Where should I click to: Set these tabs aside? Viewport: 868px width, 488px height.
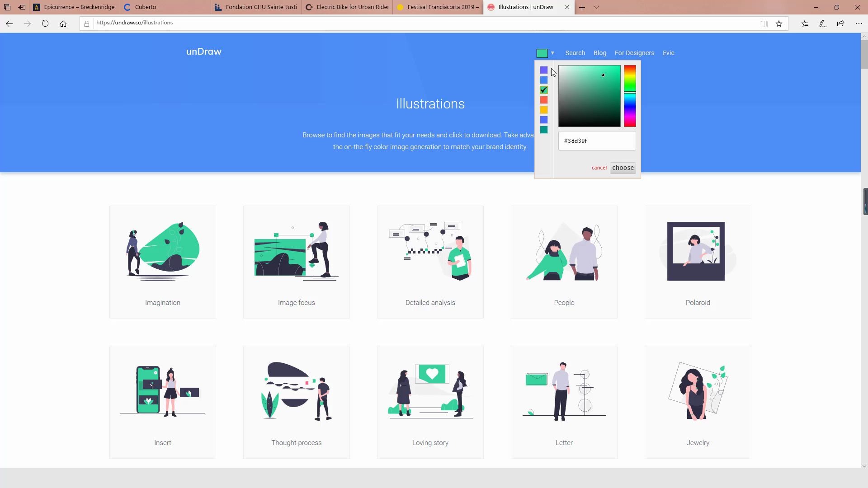tap(22, 7)
